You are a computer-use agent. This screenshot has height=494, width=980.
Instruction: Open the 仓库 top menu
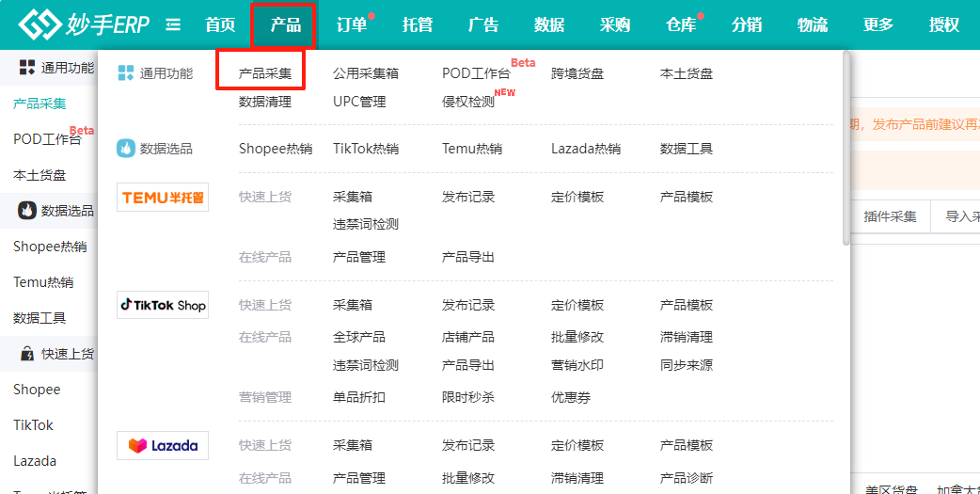[681, 24]
